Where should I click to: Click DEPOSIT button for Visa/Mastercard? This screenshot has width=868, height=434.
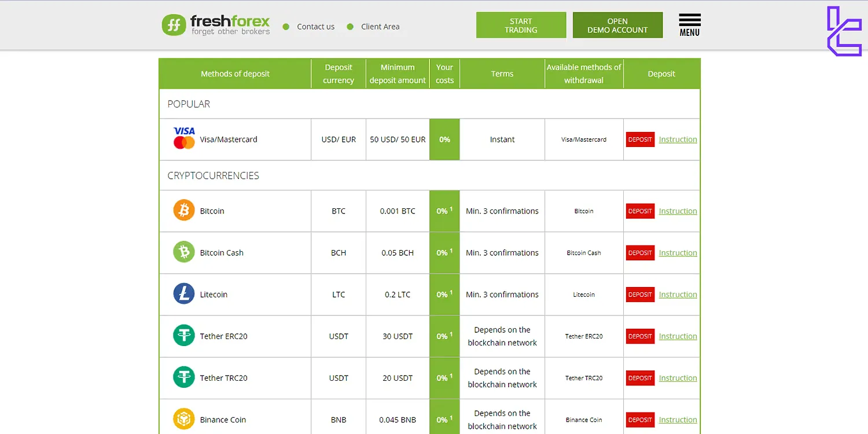click(x=640, y=139)
